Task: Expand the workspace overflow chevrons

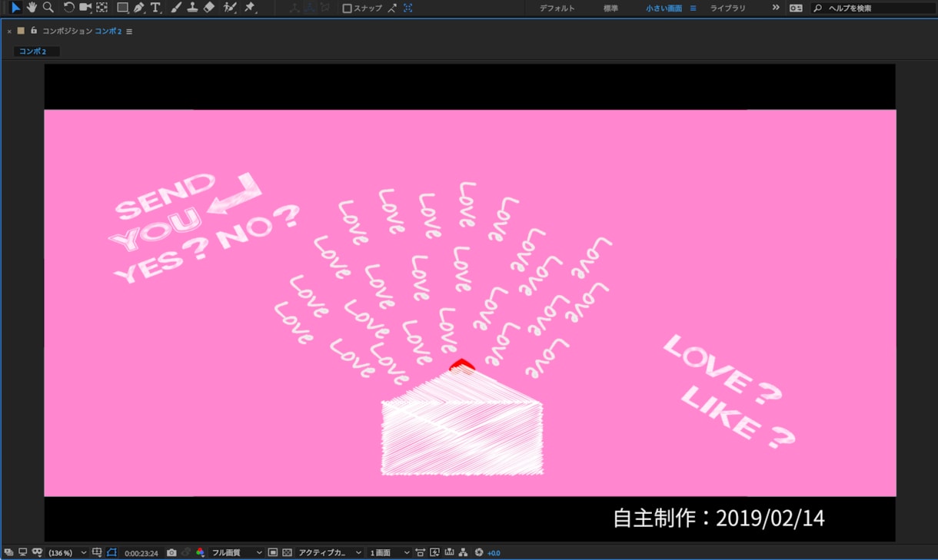Action: [776, 8]
